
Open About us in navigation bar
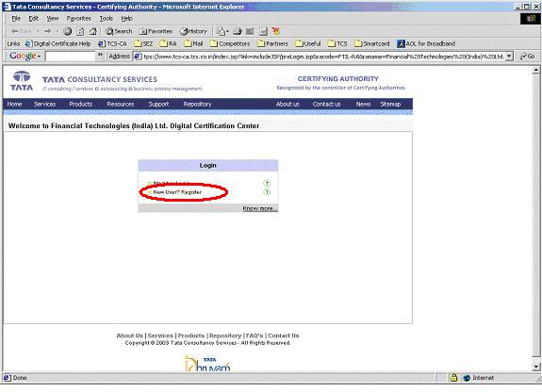coord(287,104)
